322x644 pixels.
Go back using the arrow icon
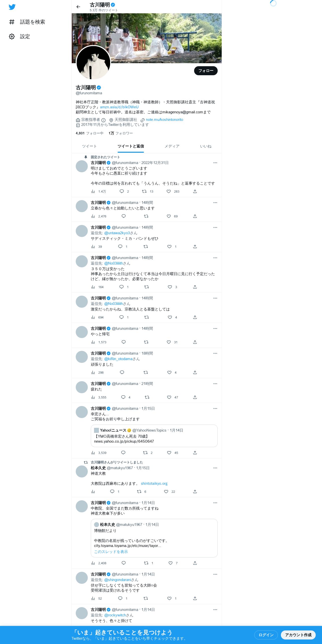click(78, 7)
